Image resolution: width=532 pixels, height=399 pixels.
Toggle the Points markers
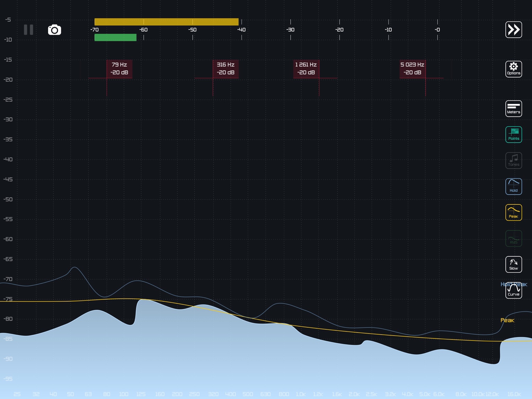[x=514, y=134]
